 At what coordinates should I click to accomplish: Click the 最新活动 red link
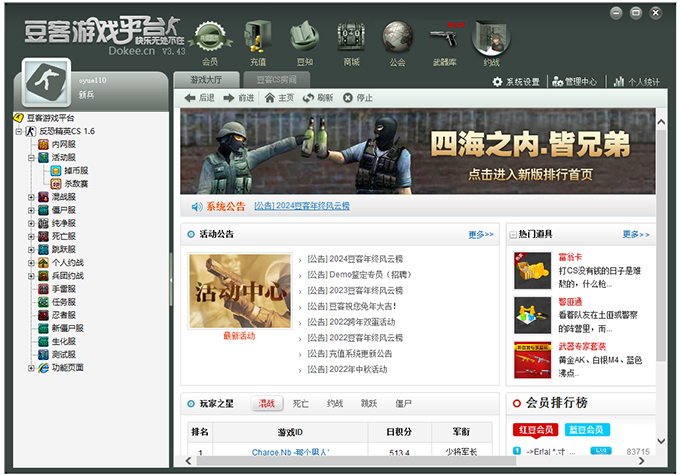coord(239,336)
